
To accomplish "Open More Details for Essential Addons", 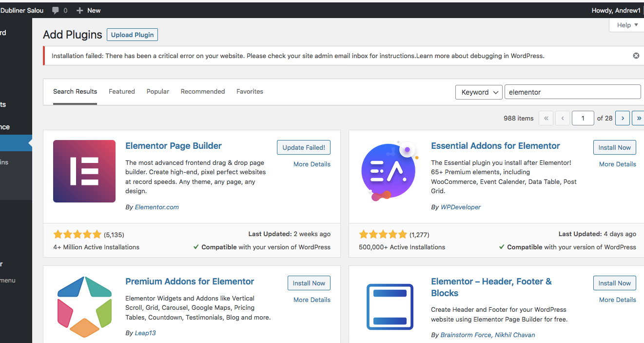I will (x=618, y=164).
